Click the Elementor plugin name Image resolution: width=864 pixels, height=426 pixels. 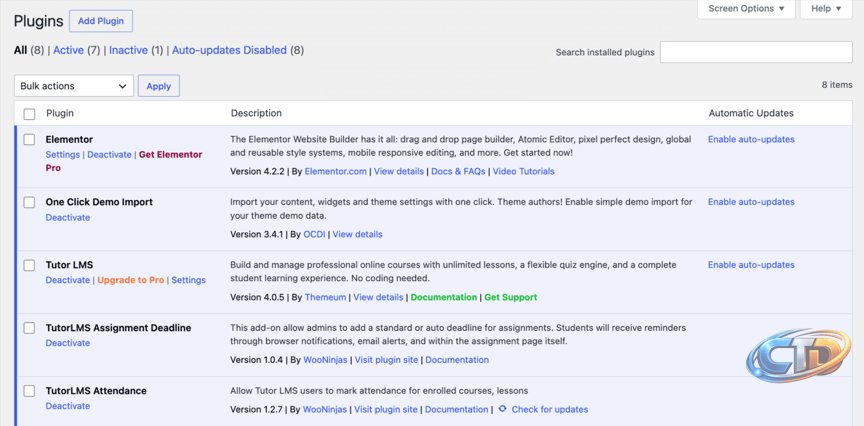69,139
